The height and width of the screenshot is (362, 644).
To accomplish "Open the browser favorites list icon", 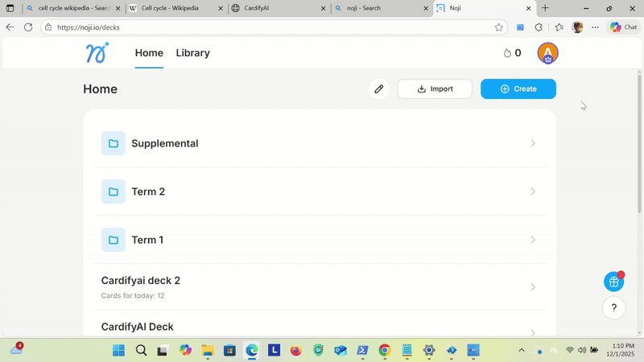I will click(559, 27).
